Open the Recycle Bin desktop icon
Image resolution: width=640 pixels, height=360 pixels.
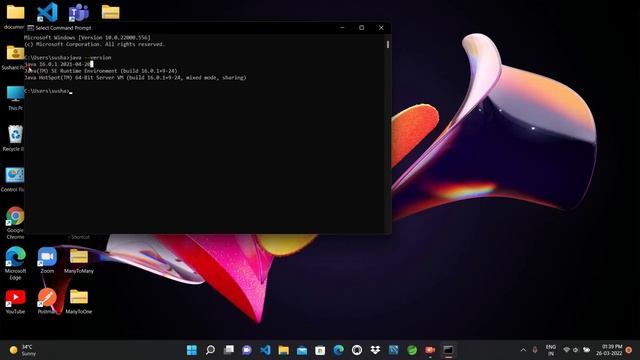point(15,138)
